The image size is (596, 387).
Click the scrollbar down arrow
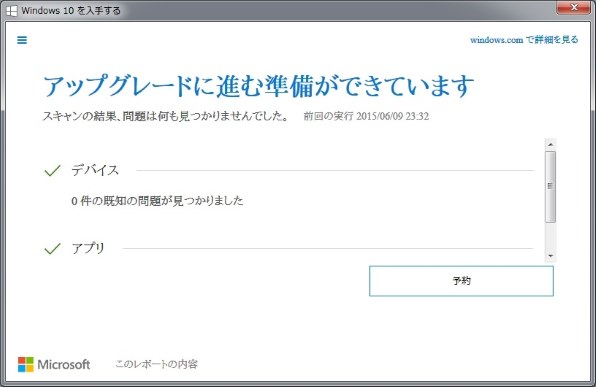click(550, 256)
